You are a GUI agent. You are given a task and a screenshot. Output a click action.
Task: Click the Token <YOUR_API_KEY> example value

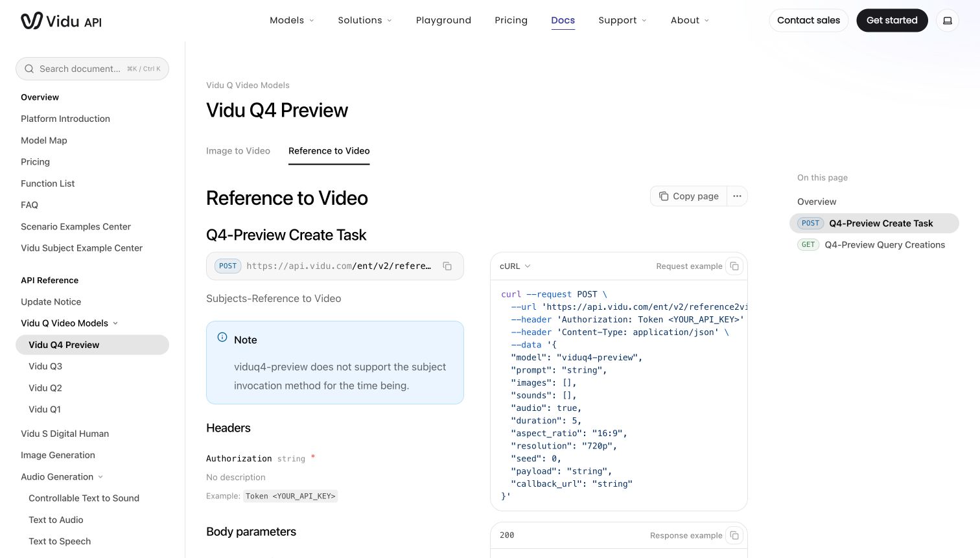coord(290,496)
